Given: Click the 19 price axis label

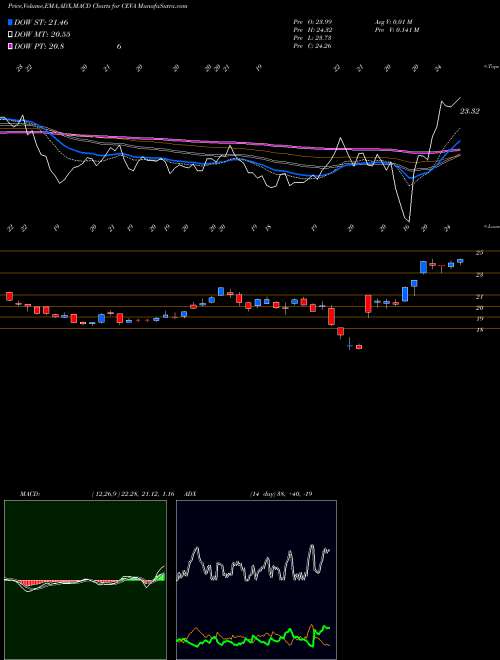Looking at the screenshot, I should tap(479, 319).
